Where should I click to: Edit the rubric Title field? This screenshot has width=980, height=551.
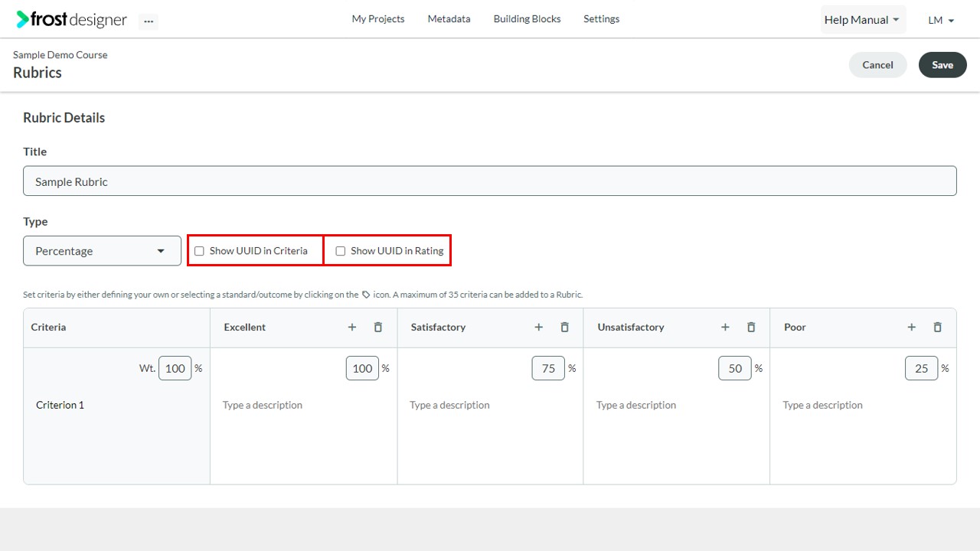click(x=490, y=181)
